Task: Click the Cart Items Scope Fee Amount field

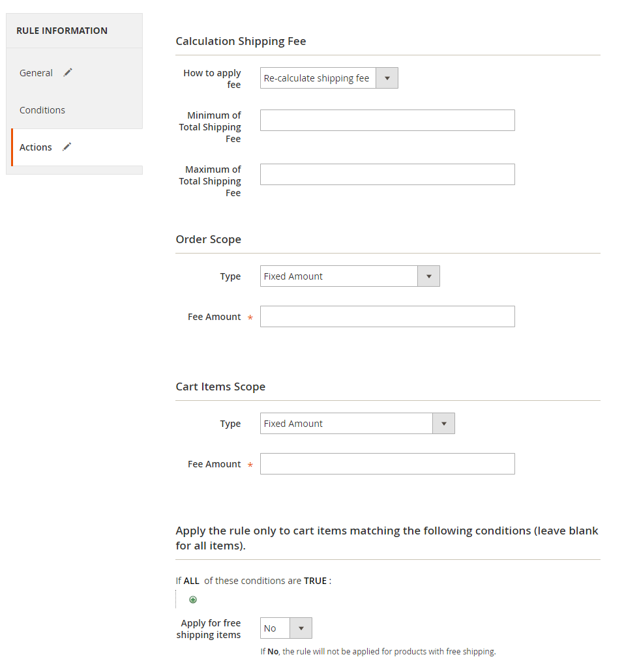Action: [x=387, y=464]
